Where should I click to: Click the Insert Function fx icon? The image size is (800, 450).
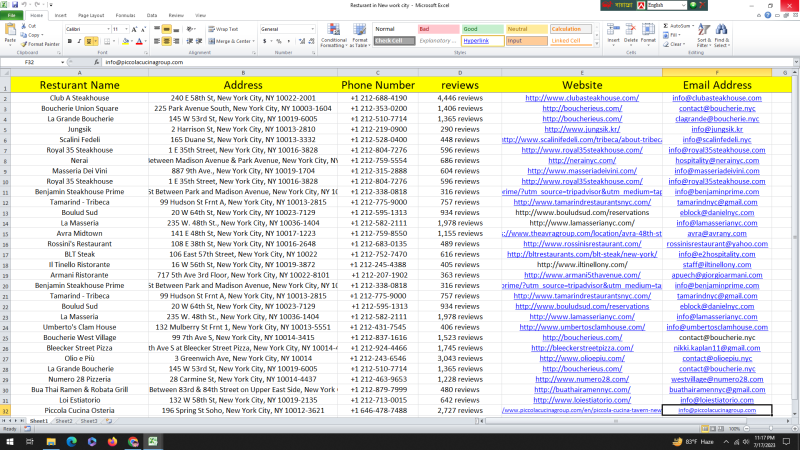pyautogui.click(x=96, y=62)
